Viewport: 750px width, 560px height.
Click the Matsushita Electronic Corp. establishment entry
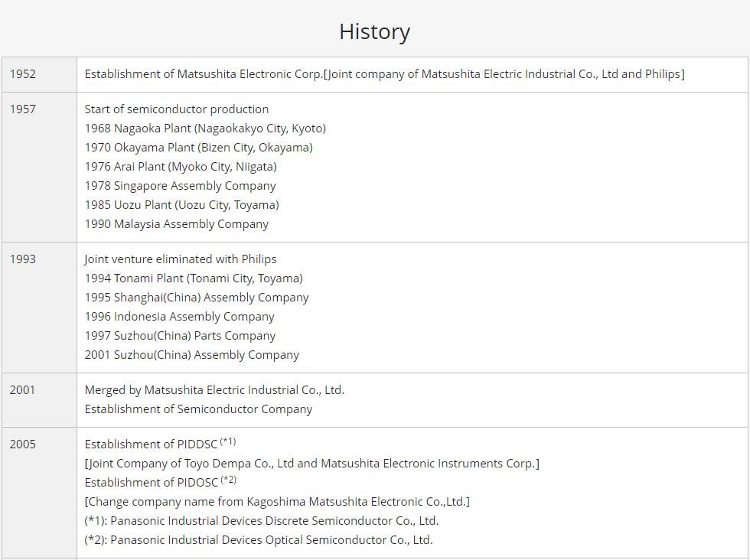[x=384, y=74]
